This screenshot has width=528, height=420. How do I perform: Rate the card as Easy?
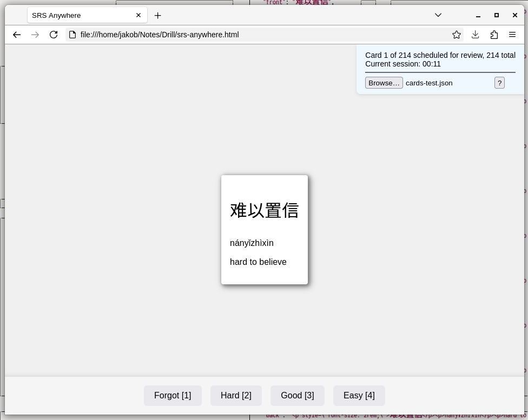click(x=359, y=395)
